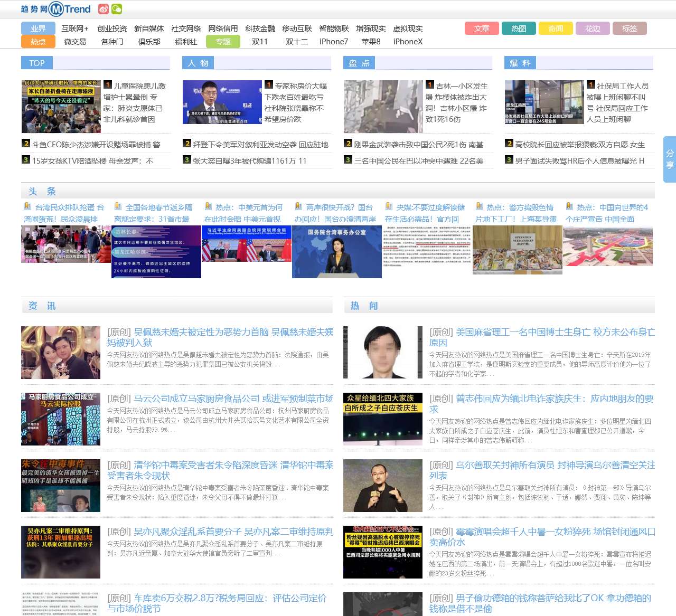Go to the 双十二 topic link

[x=297, y=42]
